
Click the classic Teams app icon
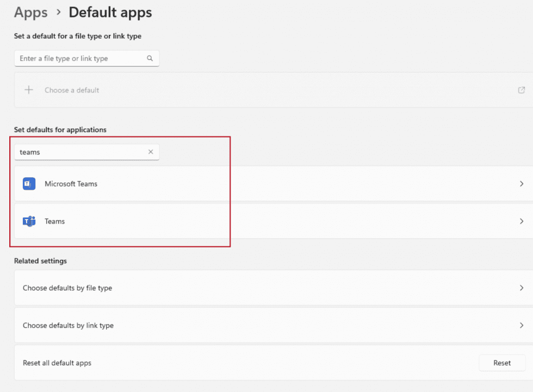(29, 221)
